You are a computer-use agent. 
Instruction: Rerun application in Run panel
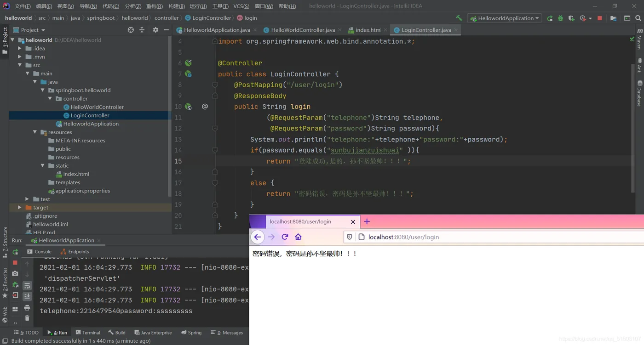pos(15,252)
